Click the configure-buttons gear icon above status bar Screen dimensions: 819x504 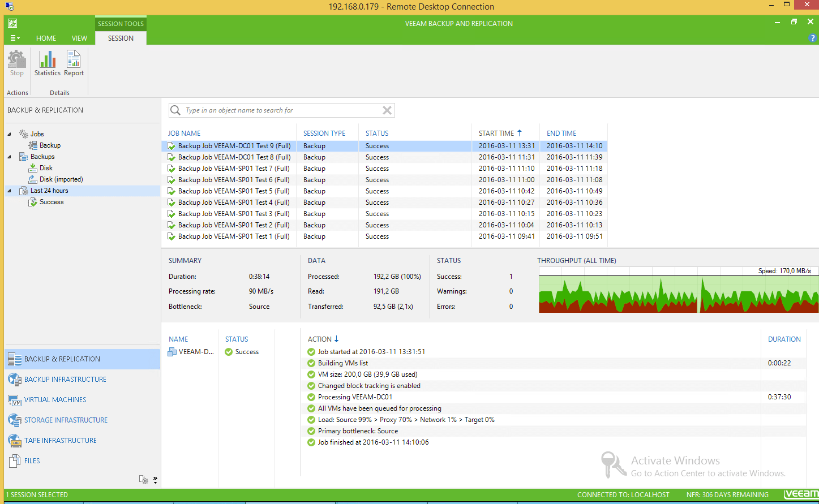144,479
